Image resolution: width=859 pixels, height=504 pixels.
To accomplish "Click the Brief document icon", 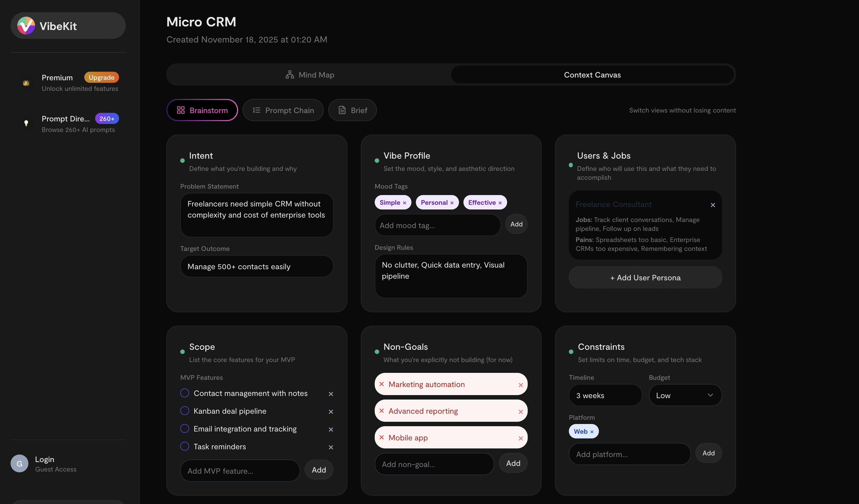I will (342, 110).
